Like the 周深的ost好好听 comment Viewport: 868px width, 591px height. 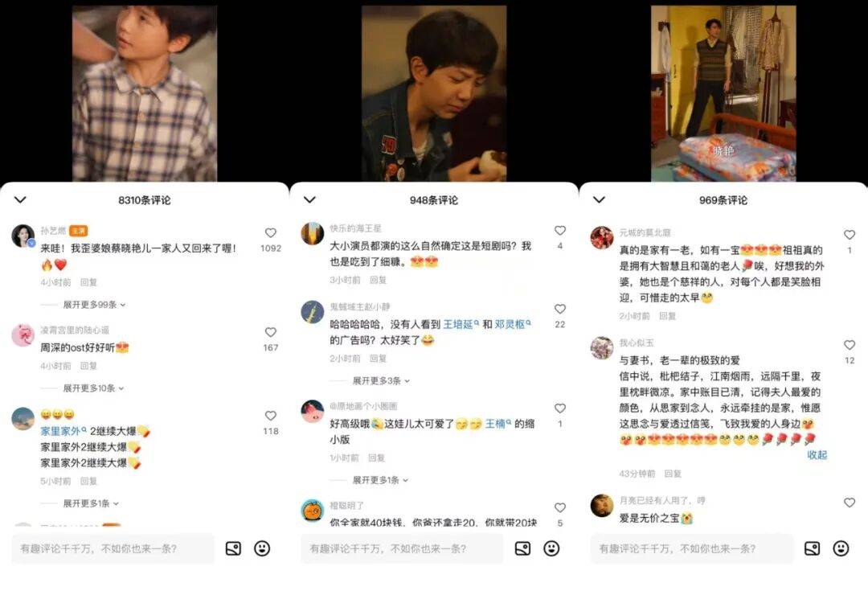[271, 332]
